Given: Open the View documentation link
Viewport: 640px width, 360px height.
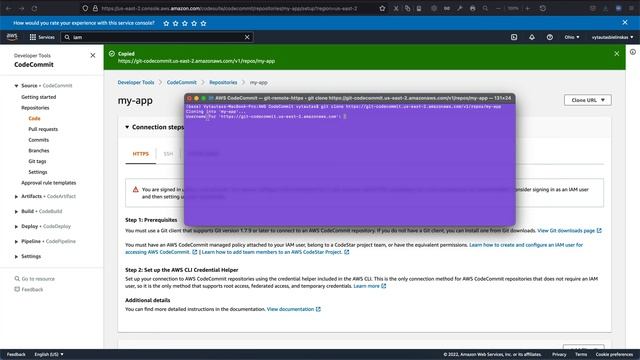Looking at the screenshot, I should point(293,309).
